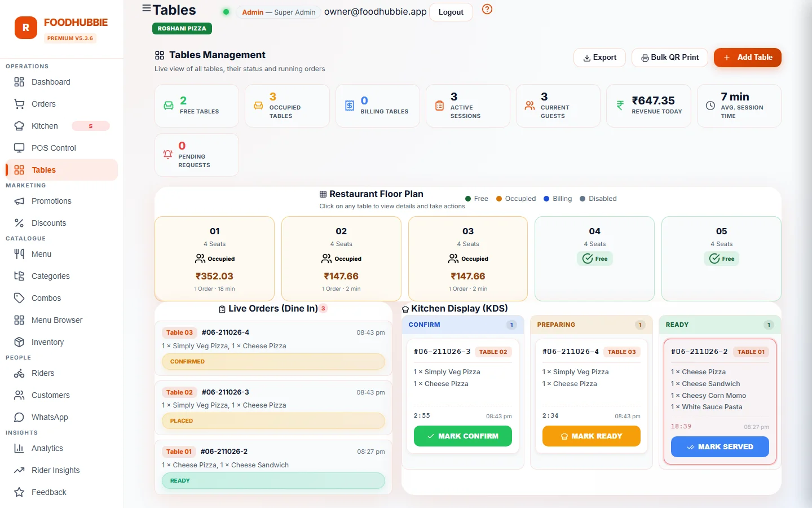Open table 01 card on floor plan

[x=214, y=259]
